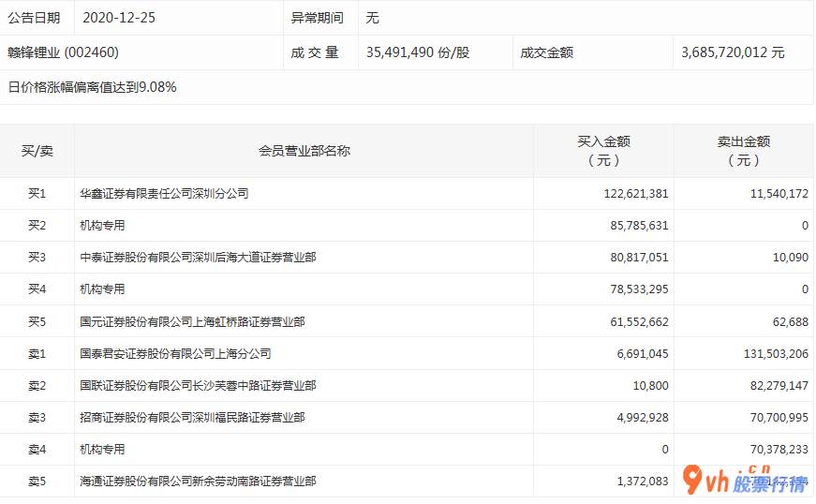Click the 成交量 label
Viewport: 816px width, 504px height.
point(315,52)
